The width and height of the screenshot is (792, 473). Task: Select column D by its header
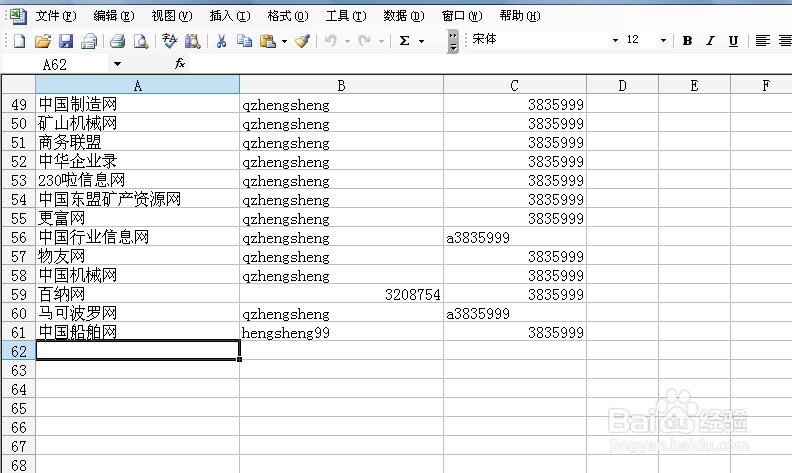622,84
